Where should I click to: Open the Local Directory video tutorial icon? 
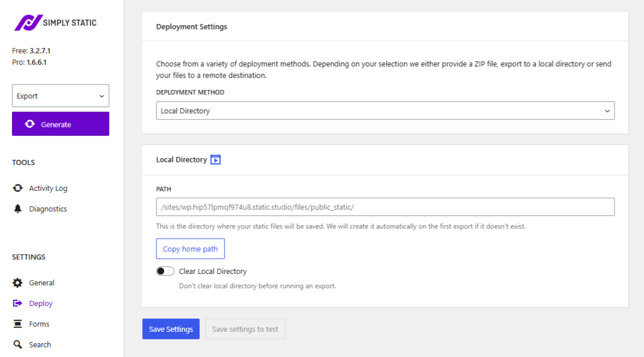click(x=216, y=159)
